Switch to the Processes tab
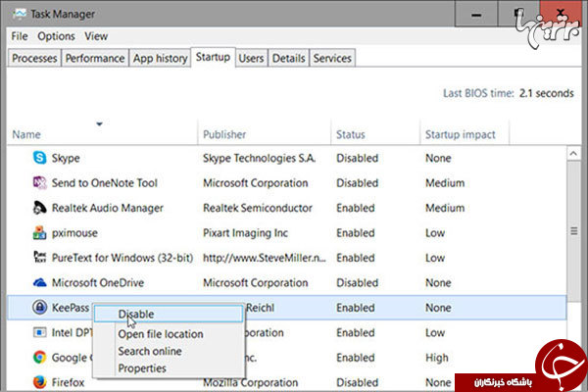The width and height of the screenshot is (588, 392). pos(34,58)
